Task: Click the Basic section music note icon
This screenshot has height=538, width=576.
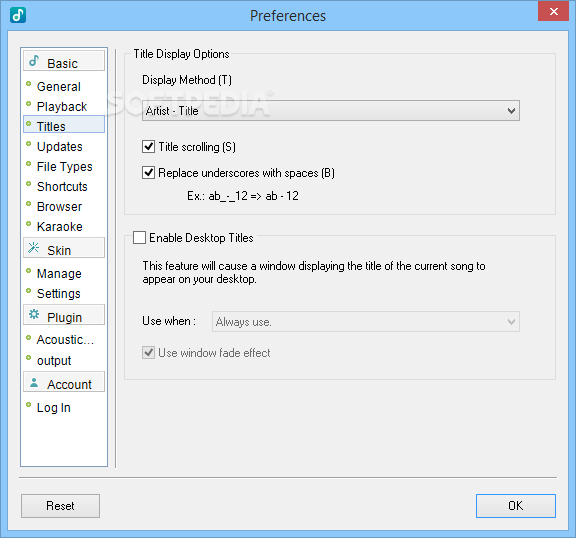Action: [34, 61]
